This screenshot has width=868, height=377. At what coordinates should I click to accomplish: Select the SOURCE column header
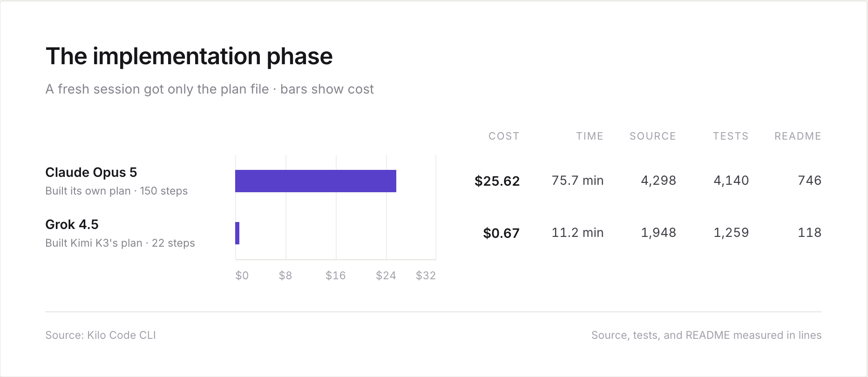click(x=653, y=136)
